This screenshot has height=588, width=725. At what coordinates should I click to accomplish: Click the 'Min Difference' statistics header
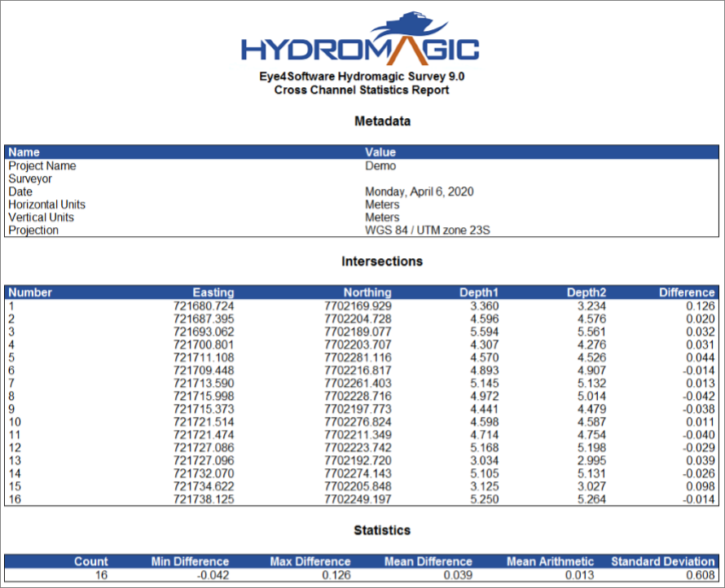(x=190, y=561)
